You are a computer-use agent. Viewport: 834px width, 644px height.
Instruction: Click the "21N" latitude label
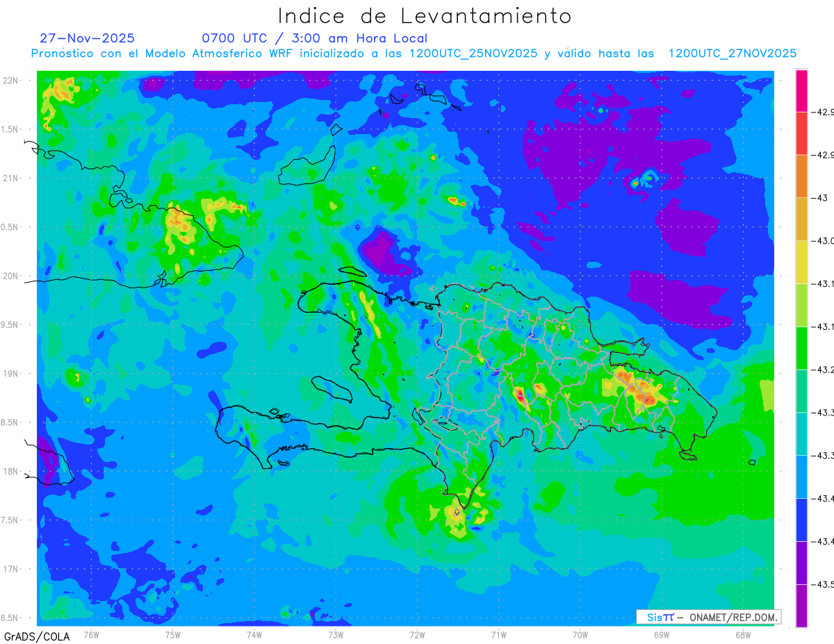(11, 178)
